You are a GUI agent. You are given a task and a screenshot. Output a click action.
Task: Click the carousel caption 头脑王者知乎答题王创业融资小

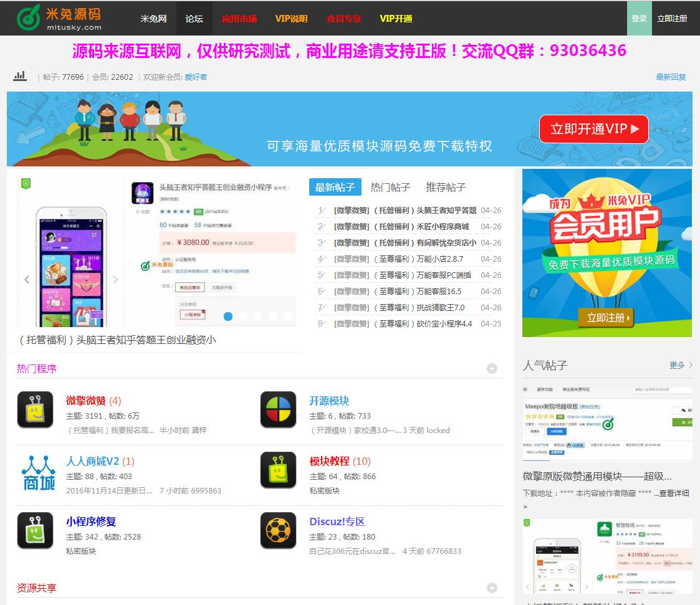(116, 340)
